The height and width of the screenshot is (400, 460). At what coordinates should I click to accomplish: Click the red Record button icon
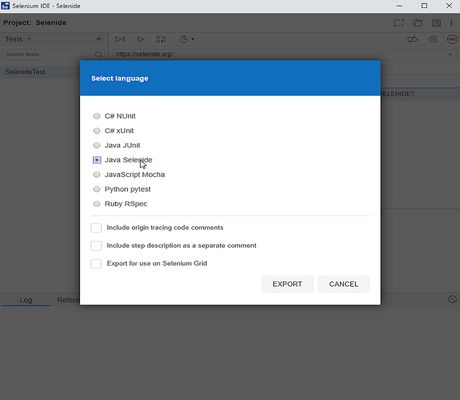pos(452,39)
